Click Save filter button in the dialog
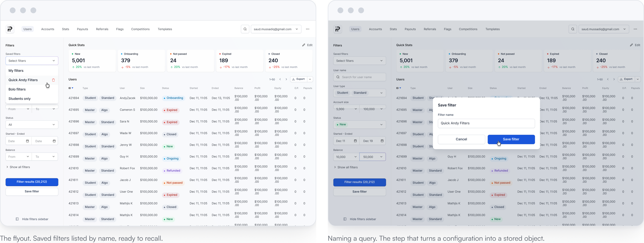This screenshot has width=644, height=243. [511, 139]
